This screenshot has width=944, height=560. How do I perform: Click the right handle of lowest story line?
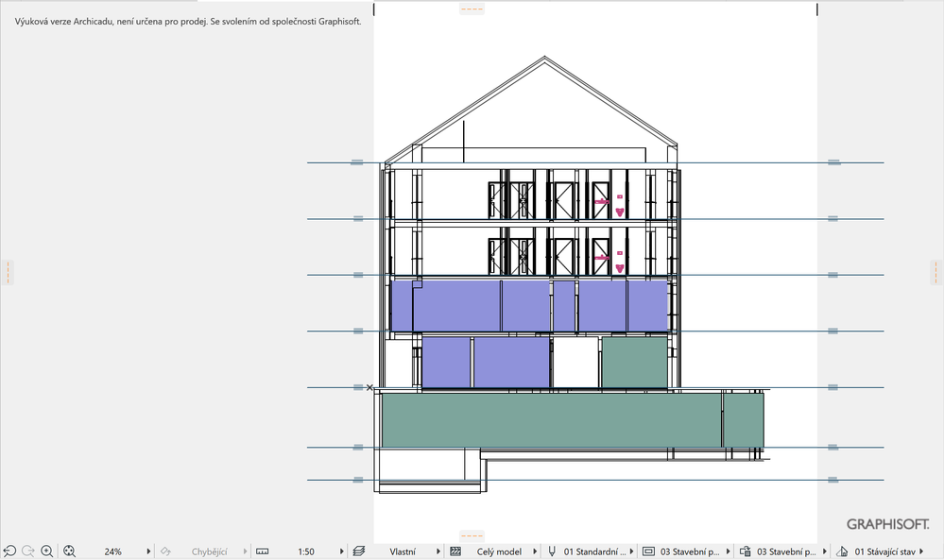(x=832, y=480)
